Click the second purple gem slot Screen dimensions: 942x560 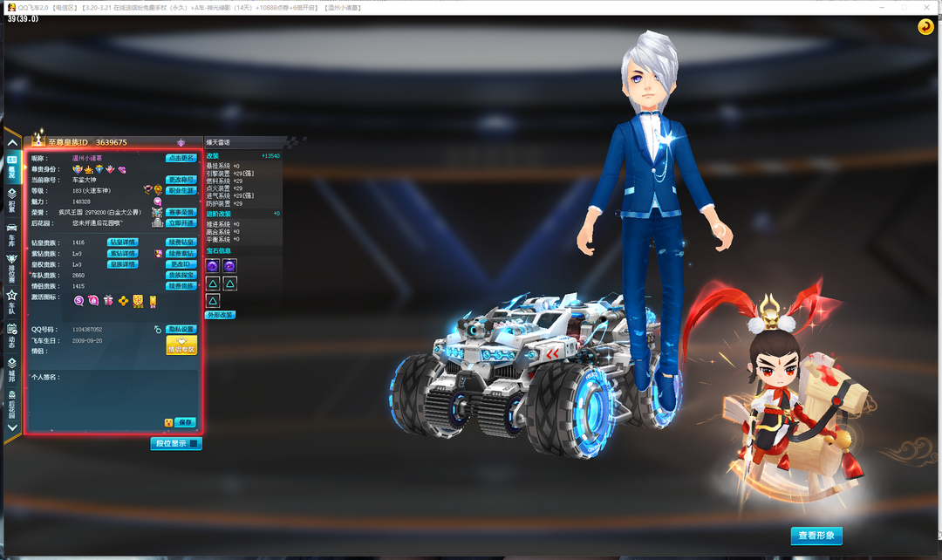[229, 265]
